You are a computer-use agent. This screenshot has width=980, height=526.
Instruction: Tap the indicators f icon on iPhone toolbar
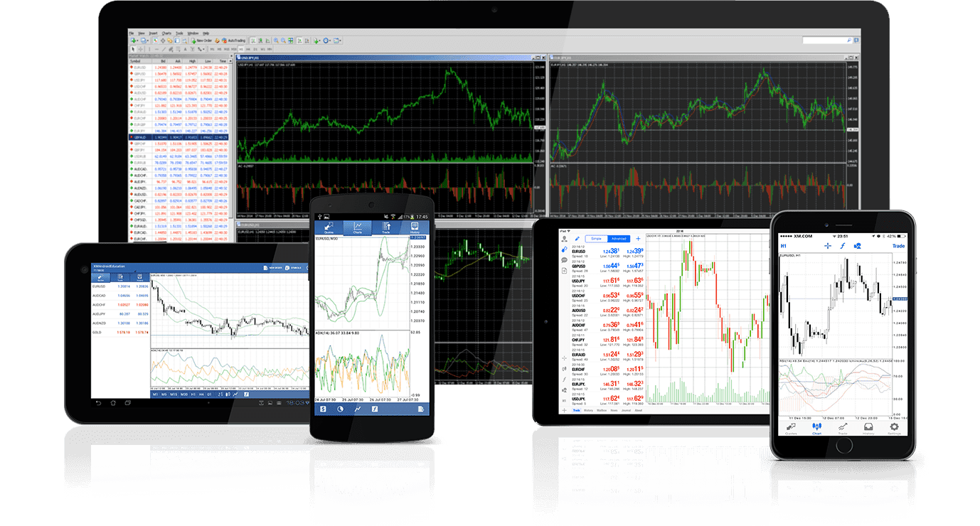click(x=842, y=246)
